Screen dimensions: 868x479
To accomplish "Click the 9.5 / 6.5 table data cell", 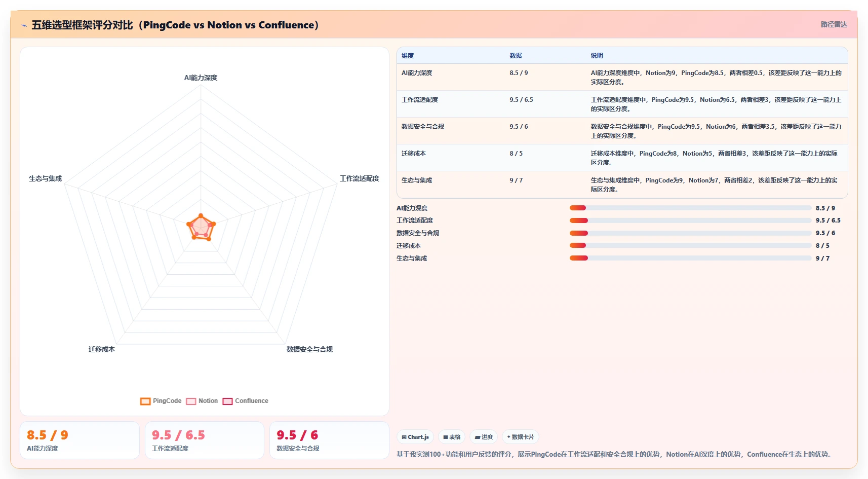I will [x=521, y=100].
